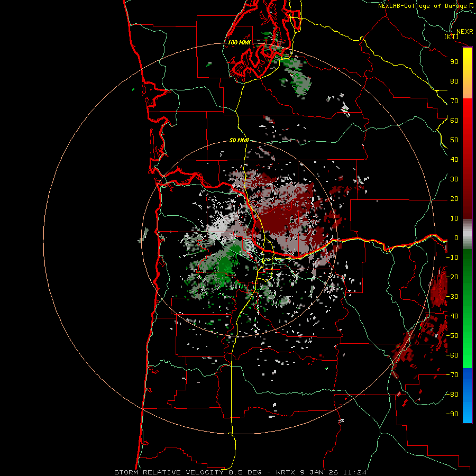Click the "100 NMI" range ring label
Screen dimensions: 476x476
point(239,42)
